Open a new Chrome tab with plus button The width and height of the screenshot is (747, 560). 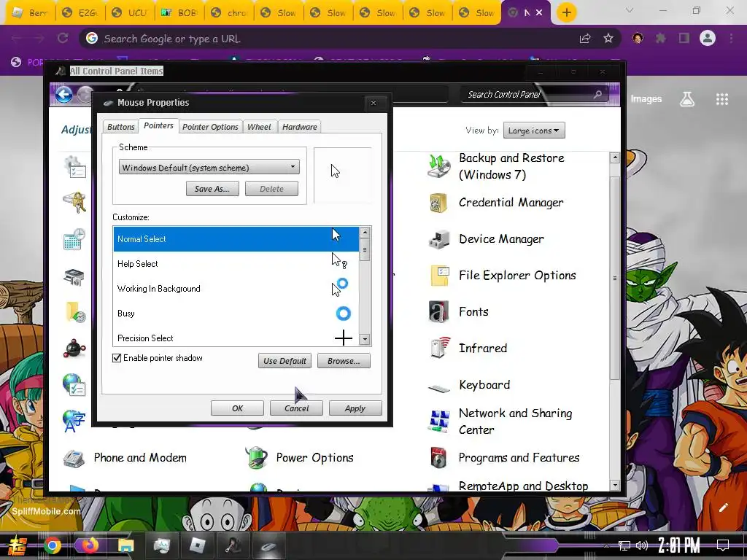click(566, 12)
